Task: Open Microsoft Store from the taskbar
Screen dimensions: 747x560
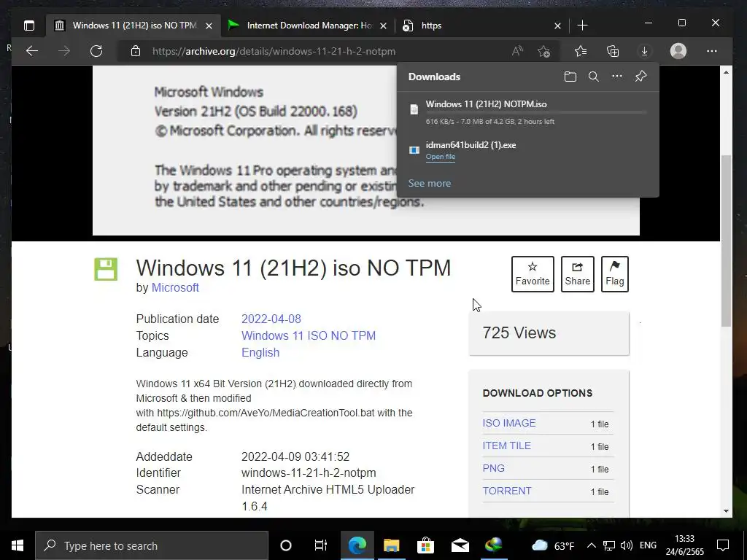Action: pos(425,545)
